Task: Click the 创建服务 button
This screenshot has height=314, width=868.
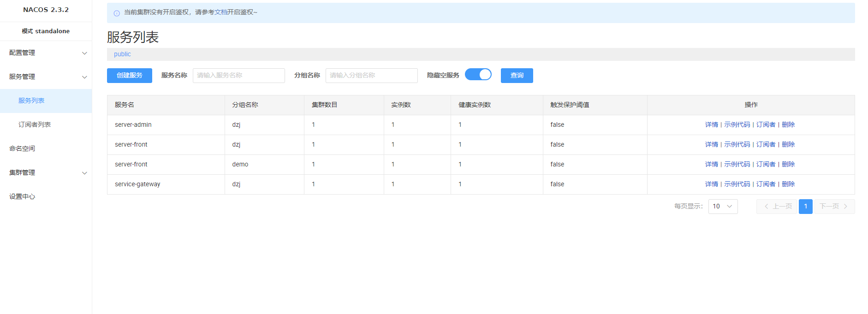Action: point(130,76)
